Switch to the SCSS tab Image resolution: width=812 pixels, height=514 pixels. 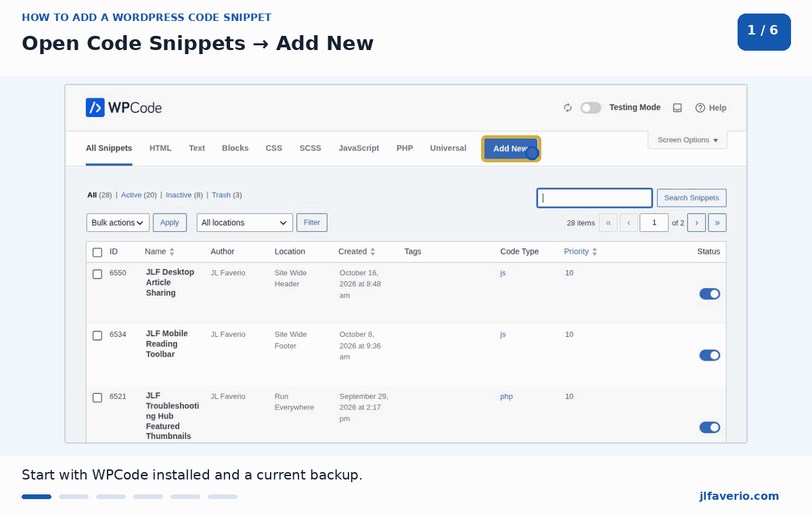[x=311, y=148]
